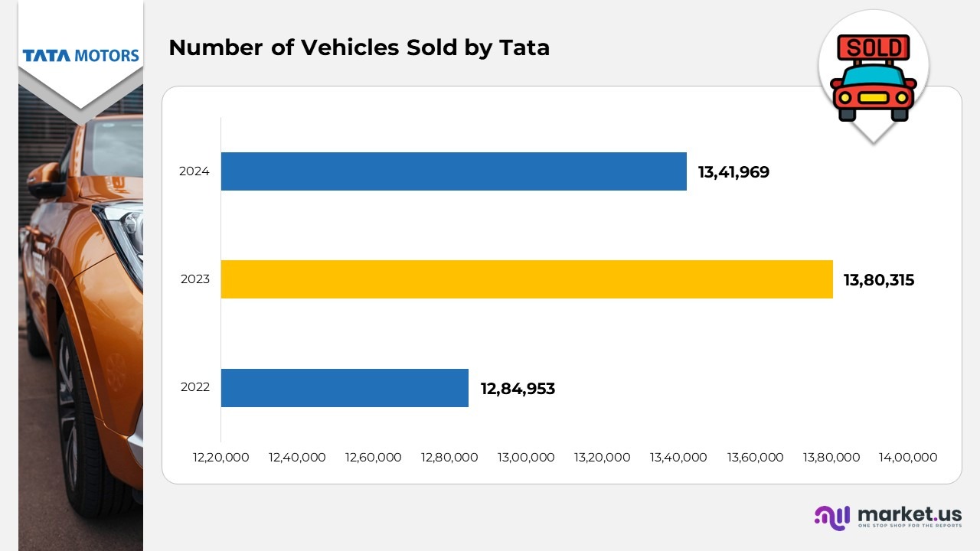Select the yellow 2023 bar
980x551 pixels.
click(527, 279)
